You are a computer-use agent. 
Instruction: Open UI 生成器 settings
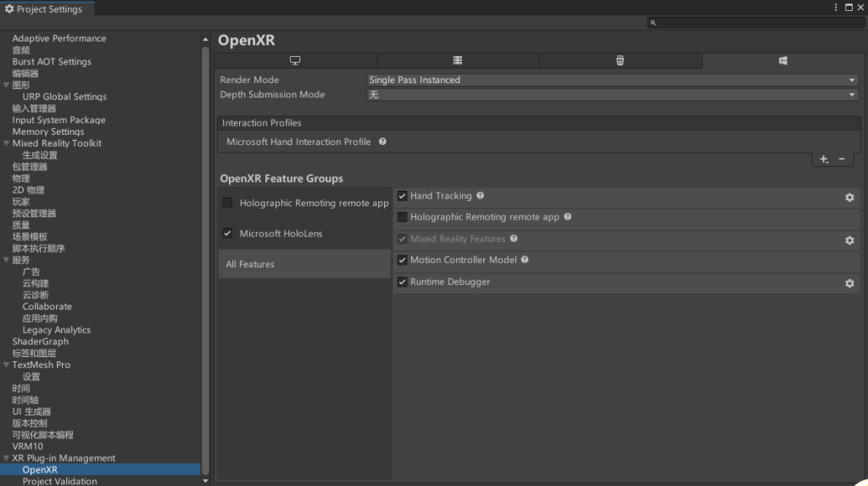click(31, 411)
